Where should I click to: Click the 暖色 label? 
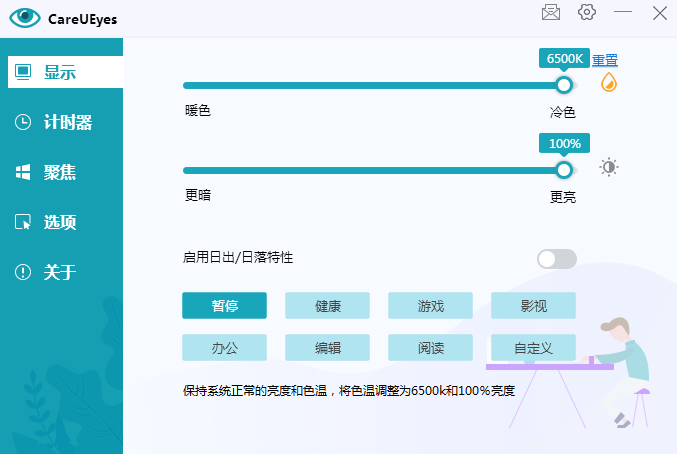click(x=198, y=110)
